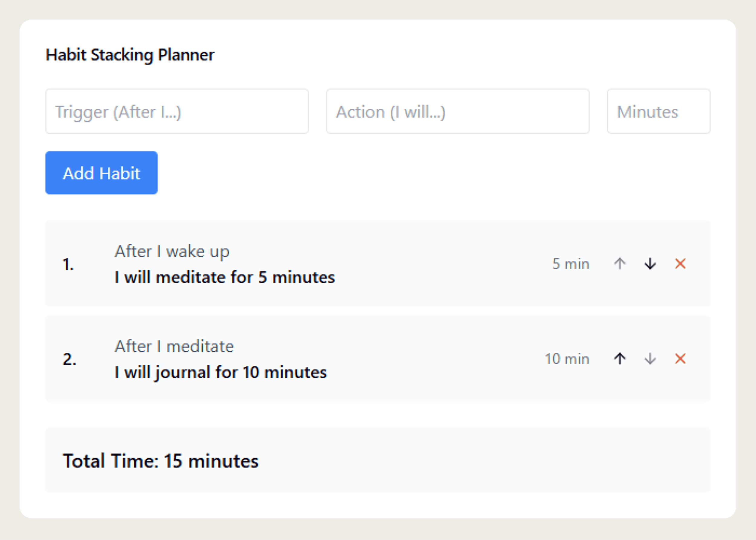Select the 'After I wake up' trigger text
Screen dimensions: 756x540
click(172, 251)
